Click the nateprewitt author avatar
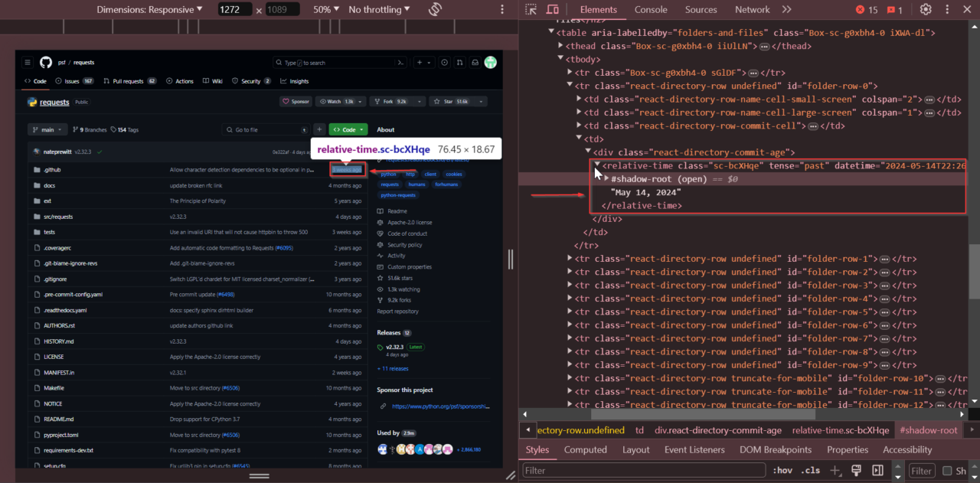This screenshot has height=483, width=980. (36, 152)
